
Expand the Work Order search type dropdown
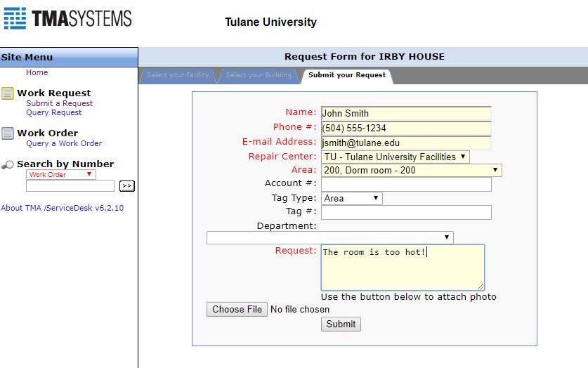60,174
